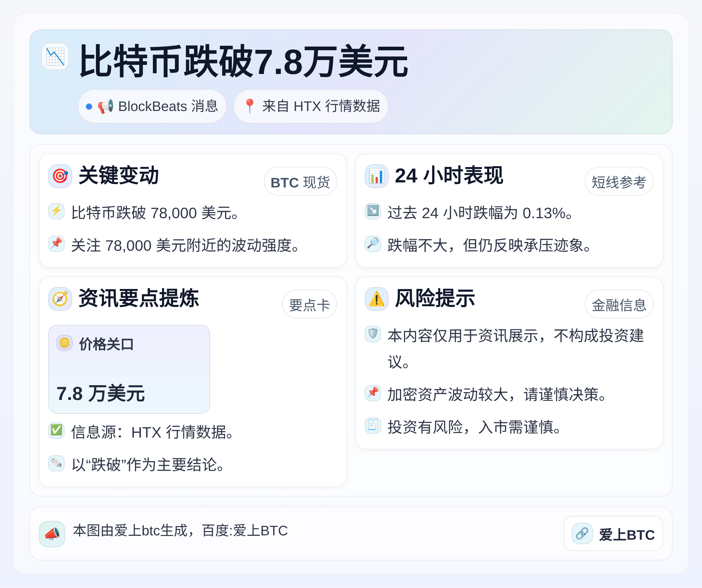Click the headline 比特币跌破7.8万美元
This screenshot has height=588, width=702.
tap(244, 61)
